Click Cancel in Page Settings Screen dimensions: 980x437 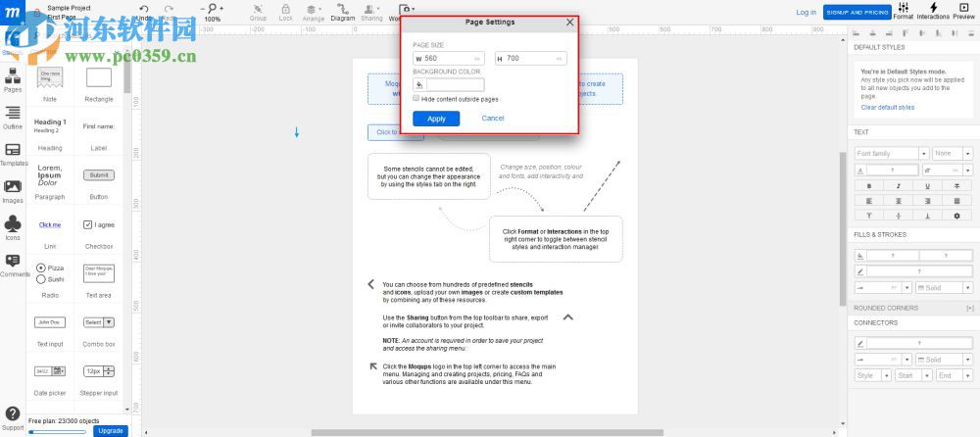493,119
